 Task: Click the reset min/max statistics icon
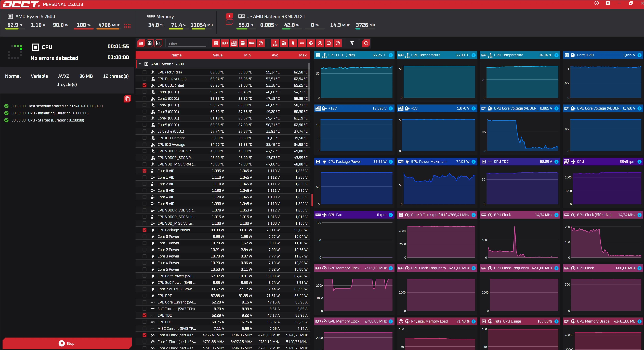pyautogui.click(x=366, y=43)
